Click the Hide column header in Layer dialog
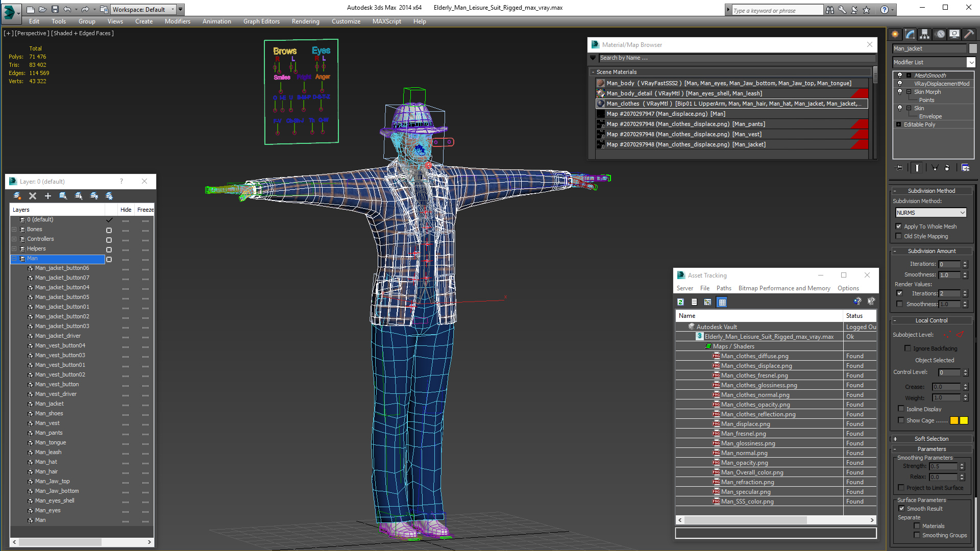Viewport: 980px width, 551px height. click(126, 210)
